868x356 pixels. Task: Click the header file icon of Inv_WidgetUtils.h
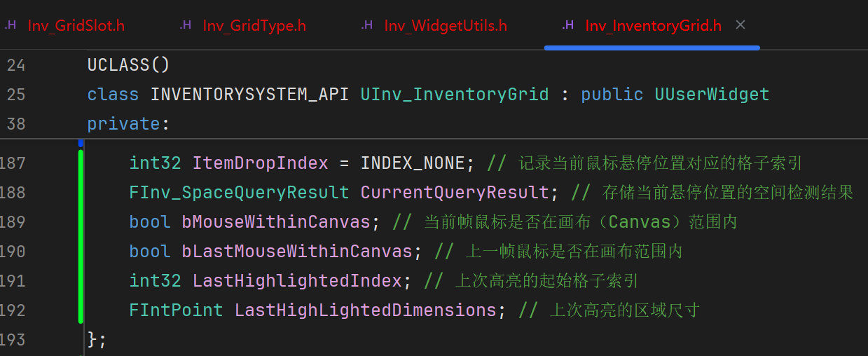tap(368, 26)
